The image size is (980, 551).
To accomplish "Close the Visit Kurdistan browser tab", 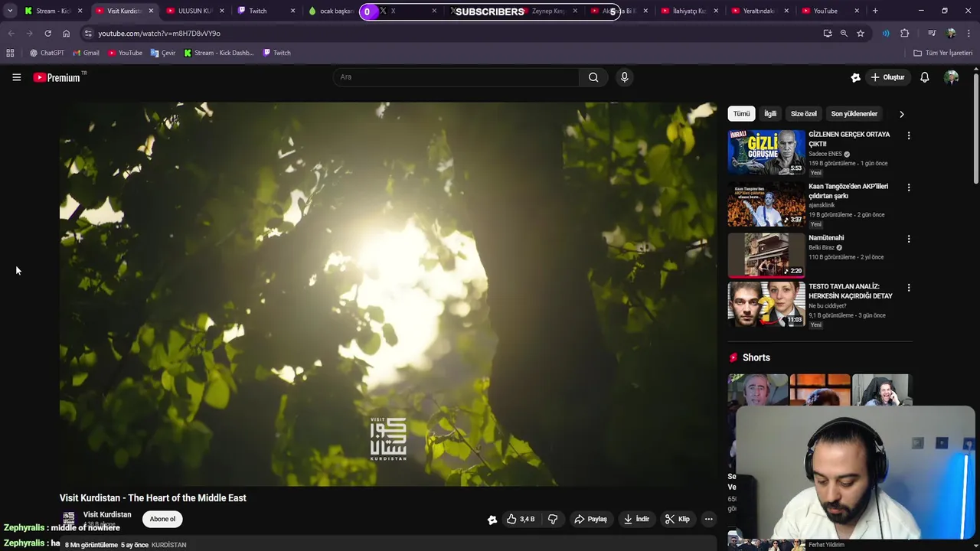I will pyautogui.click(x=150, y=11).
